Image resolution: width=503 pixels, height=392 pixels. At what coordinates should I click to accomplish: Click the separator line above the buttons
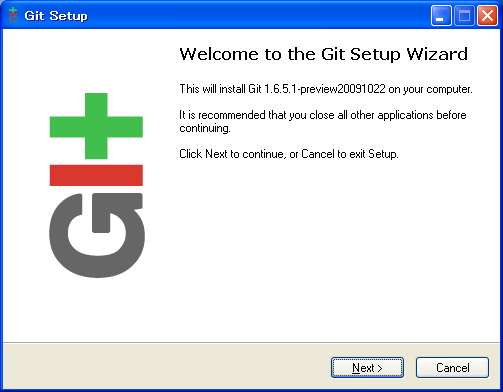click(x=251, y=342)
